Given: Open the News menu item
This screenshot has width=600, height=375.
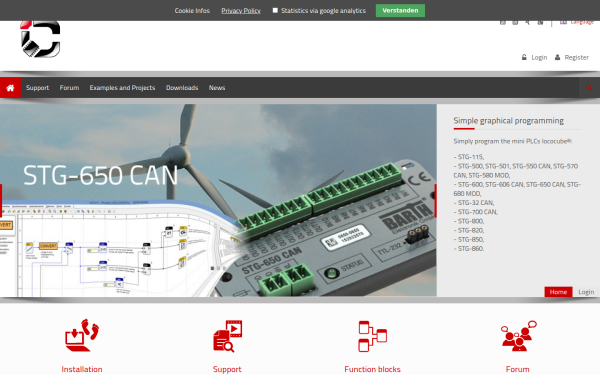Looking at the screenshot, I should click(x=217, y=88).
